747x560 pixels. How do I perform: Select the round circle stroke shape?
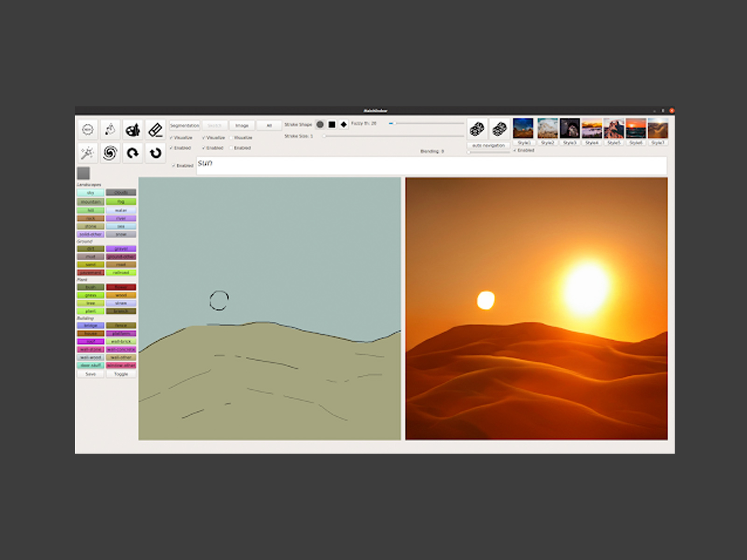pos(320,125)
